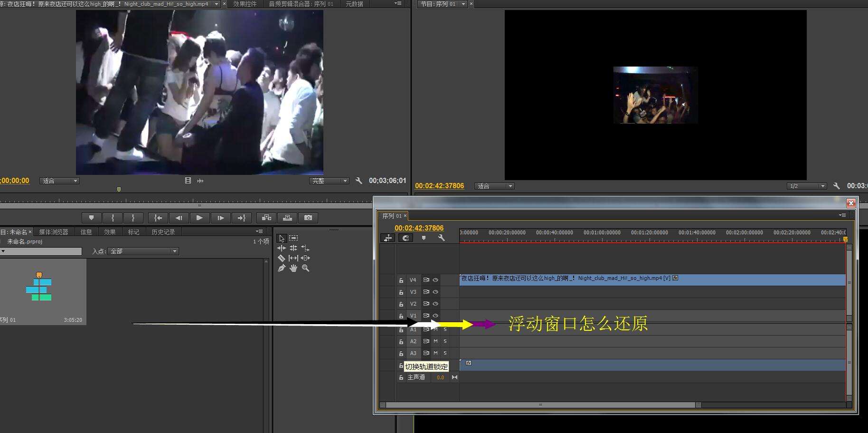Pick the Pen tool
868x433 pixels.
pos(281,269)
